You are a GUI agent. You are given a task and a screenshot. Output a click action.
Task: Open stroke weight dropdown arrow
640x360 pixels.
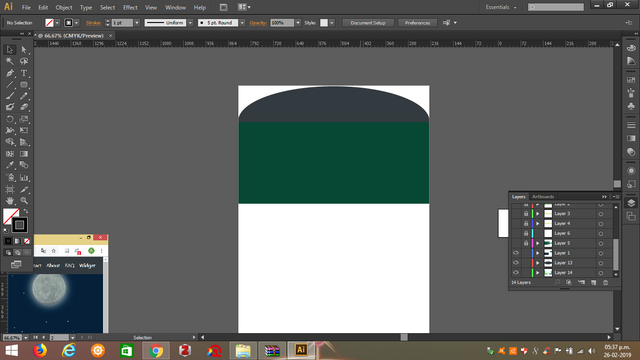(137, 23)
